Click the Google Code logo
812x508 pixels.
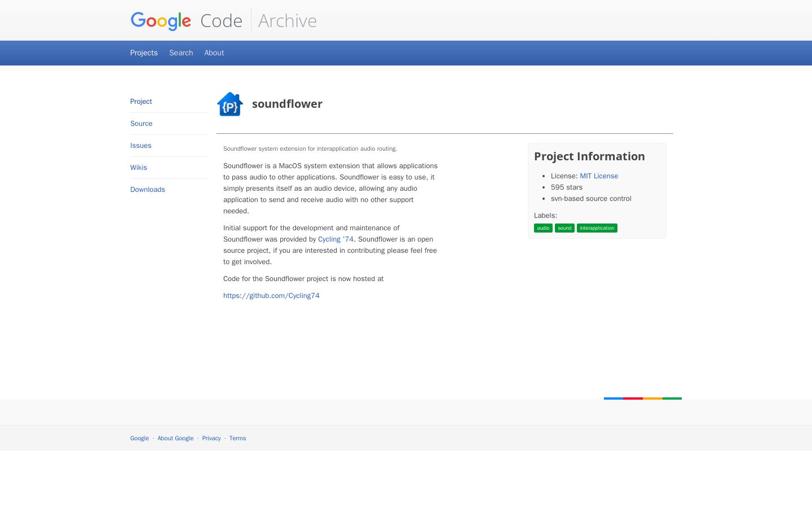coord(187,21)
